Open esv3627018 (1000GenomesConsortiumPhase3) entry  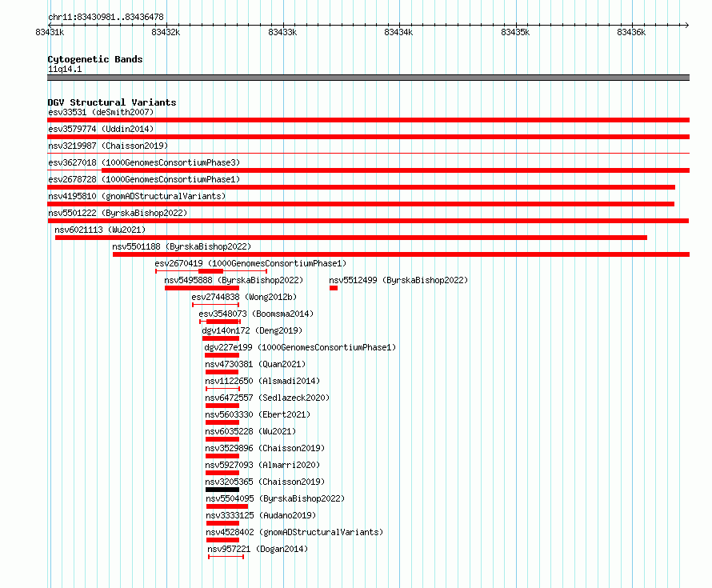pyautogui.click(x=144, y=162)
